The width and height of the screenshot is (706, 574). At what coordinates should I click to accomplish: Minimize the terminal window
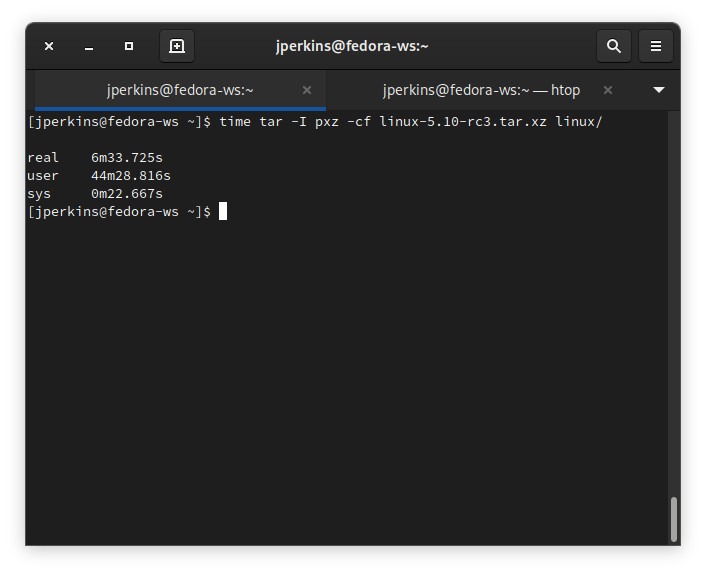(x=89, y=46)
